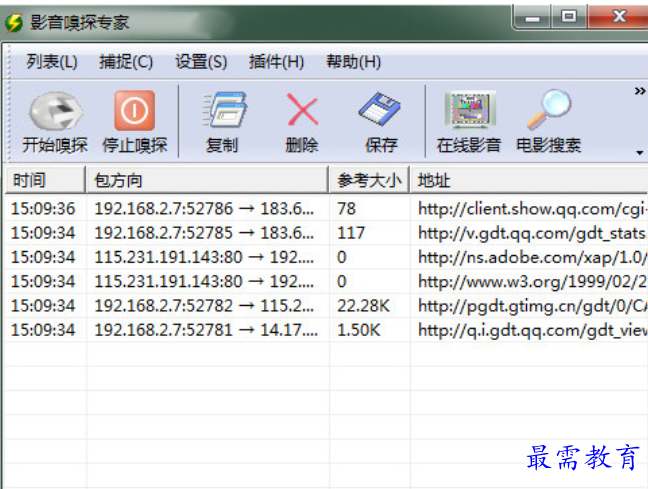Maximize the 影音嗅探专家 window

point(569,17)
